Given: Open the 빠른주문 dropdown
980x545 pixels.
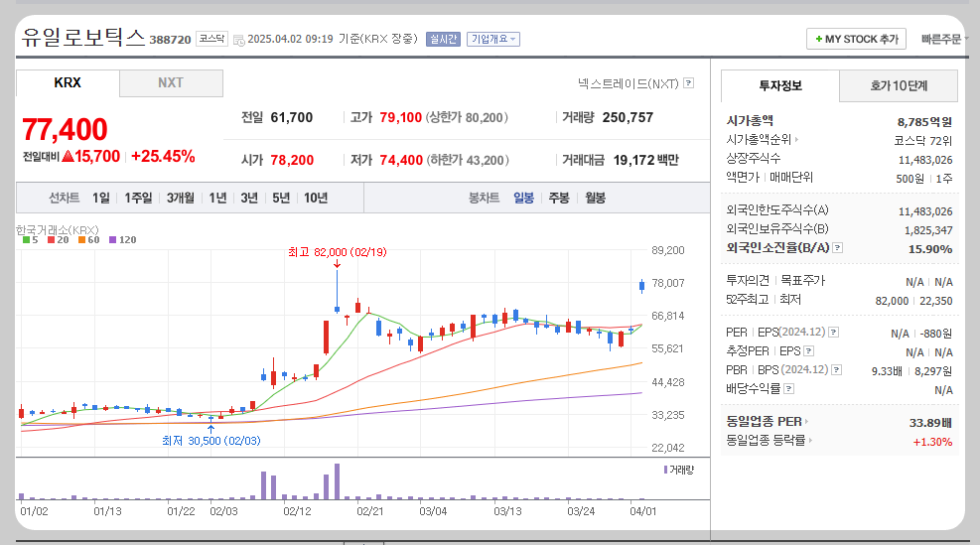Looking at the screenshot, I should [x=943, y=39].
